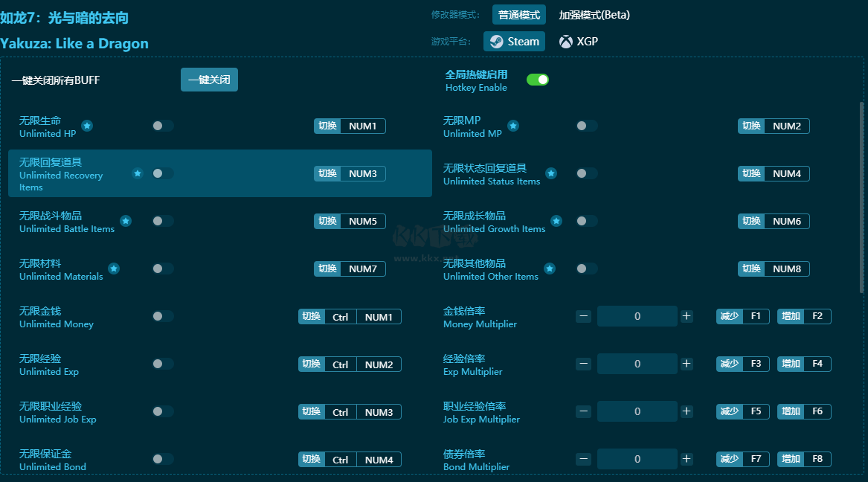
Task: Star the Unlimited Growth Items cheat
Action: (556, 221)
